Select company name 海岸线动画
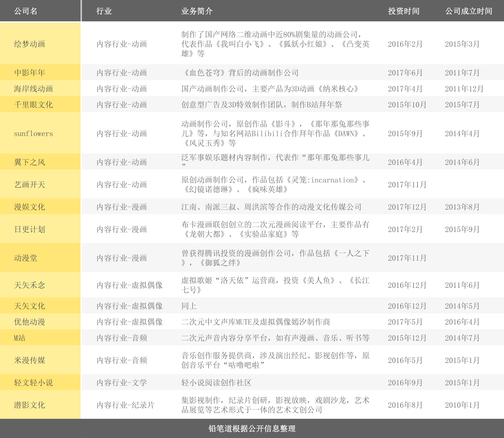504x438 pixels. [x=33, y=89]
